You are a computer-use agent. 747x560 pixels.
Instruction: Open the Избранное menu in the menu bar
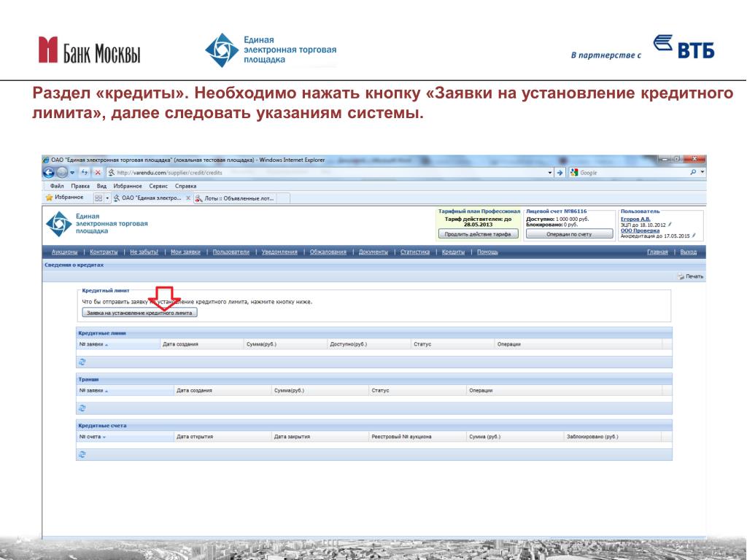[x=127, y=186]
